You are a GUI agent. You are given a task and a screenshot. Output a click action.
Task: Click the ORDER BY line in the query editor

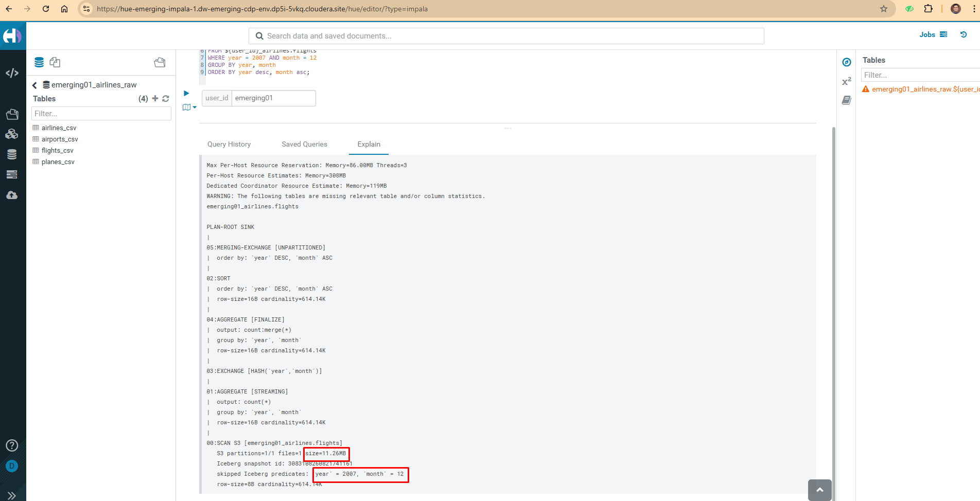[x=258, y=73]
